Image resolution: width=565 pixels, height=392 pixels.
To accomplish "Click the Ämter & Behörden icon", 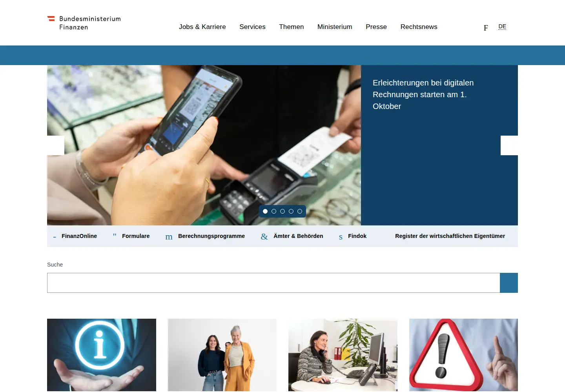I will tap(264, 236).
